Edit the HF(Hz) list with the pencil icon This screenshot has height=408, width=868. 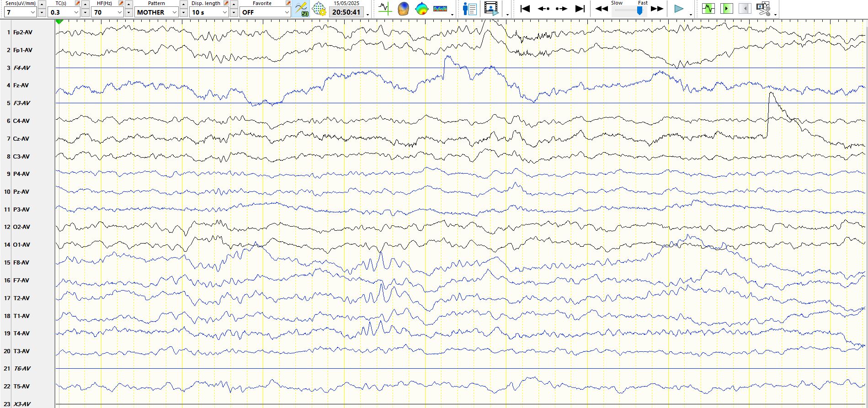[x=121, y=3]
